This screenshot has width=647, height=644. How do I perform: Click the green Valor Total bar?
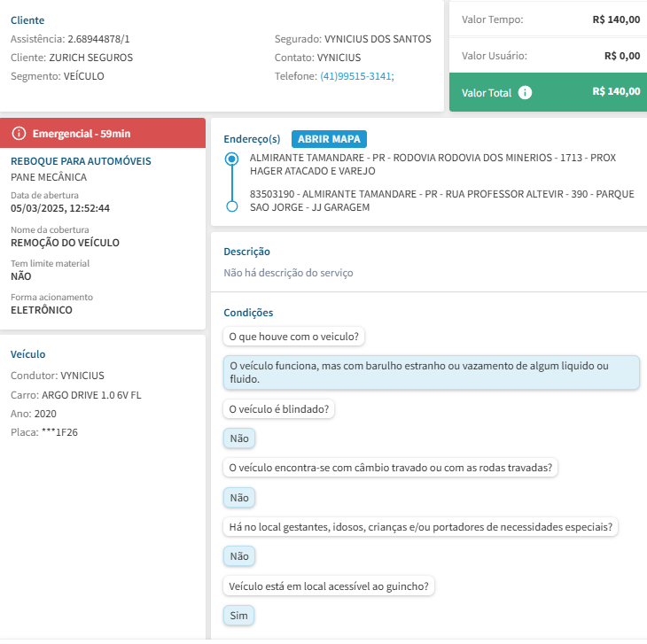point(547,92)
